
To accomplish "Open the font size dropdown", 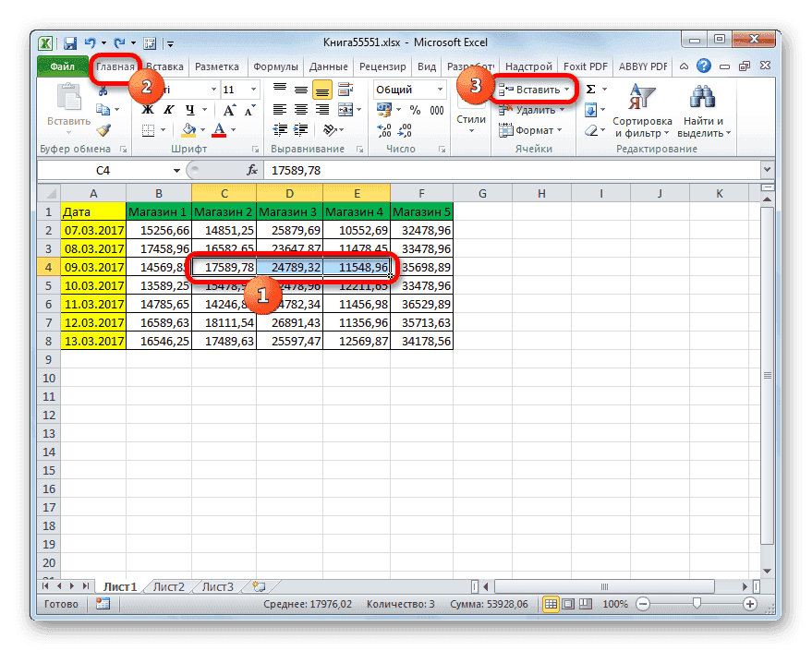I will pos(252,90).
